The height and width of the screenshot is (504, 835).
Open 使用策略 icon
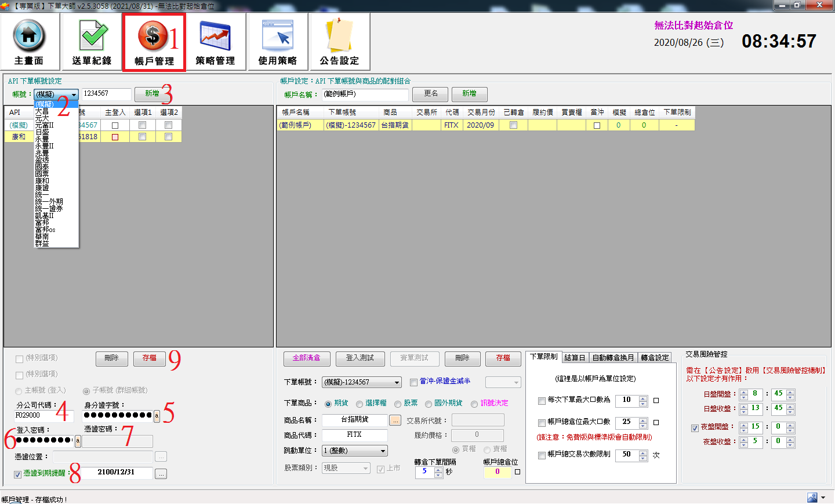pyautogui.click(x=278, y=42)
